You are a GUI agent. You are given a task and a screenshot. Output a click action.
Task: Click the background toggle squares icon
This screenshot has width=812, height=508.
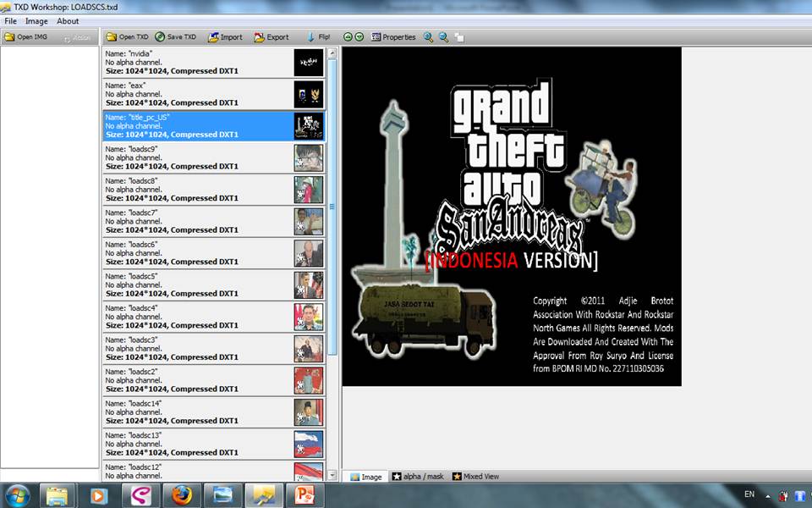pyautogui.click(x=459, y=37)
